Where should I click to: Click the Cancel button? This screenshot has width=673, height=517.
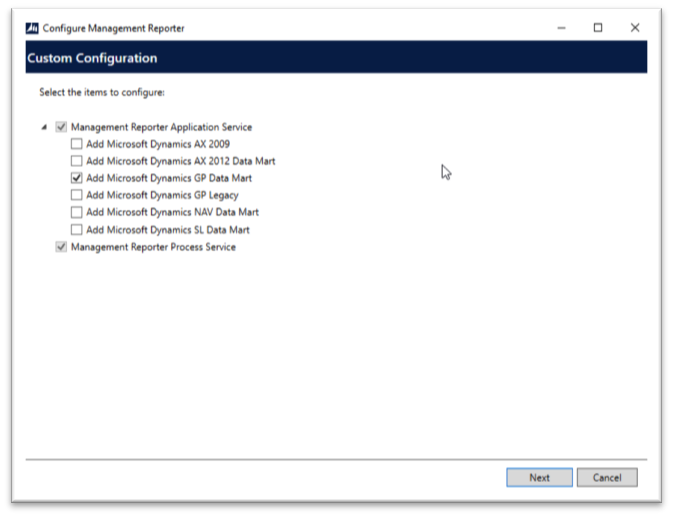point(607,477)
